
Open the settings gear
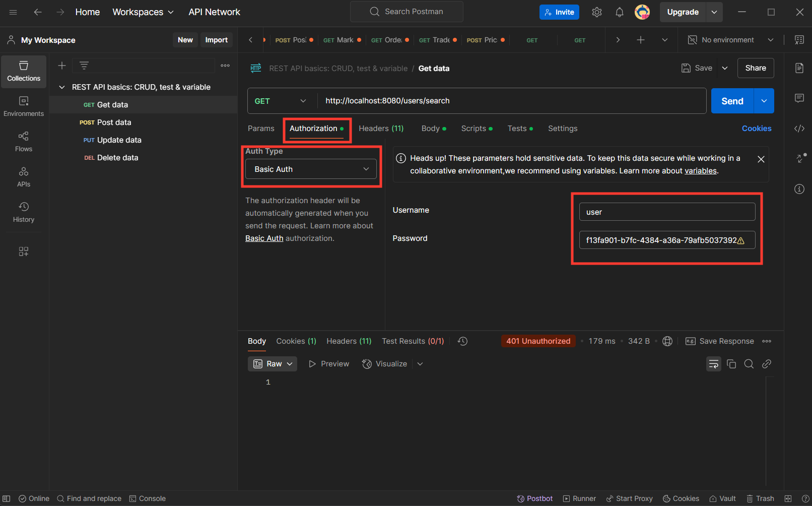click(x=597, y=12)
